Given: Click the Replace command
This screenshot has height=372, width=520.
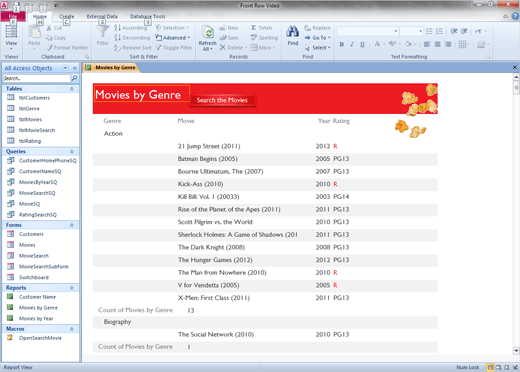Looking at the screenshot, I should pyautogui.click(x=318, y=28).
